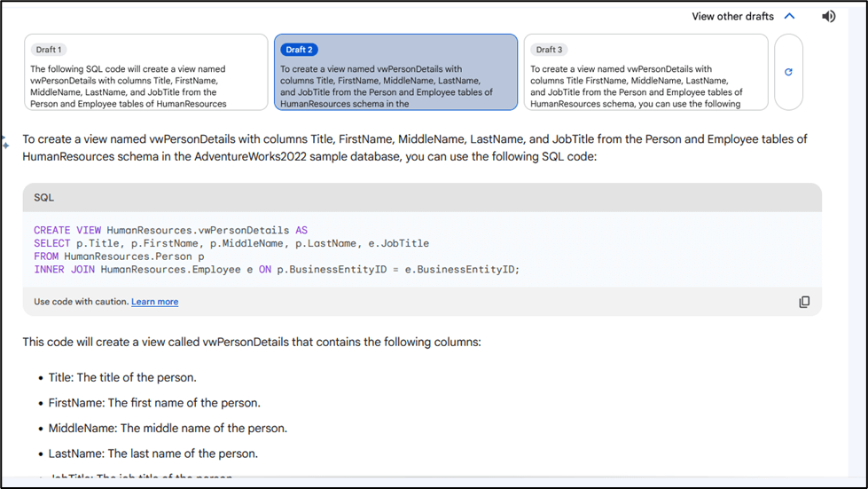Select the Draft 1 card
This screenshot has height=489, width=868.
146,72
